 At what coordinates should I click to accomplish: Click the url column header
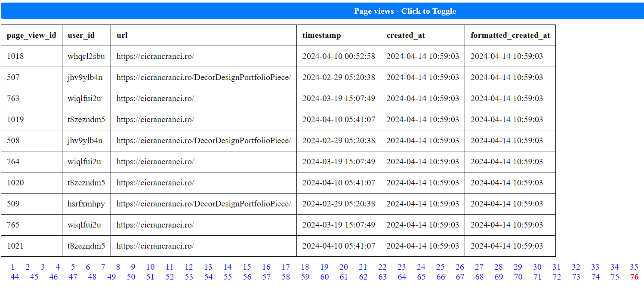coord(122,35)
